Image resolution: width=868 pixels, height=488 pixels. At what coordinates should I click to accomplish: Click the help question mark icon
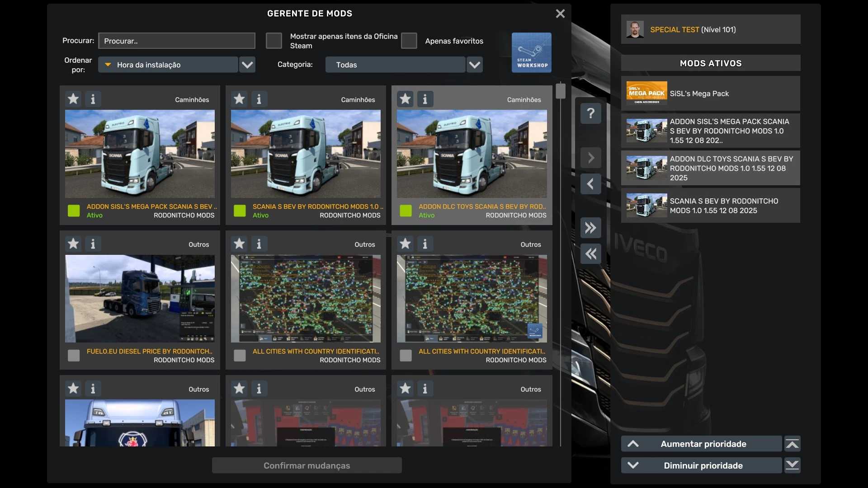(590, 113)
